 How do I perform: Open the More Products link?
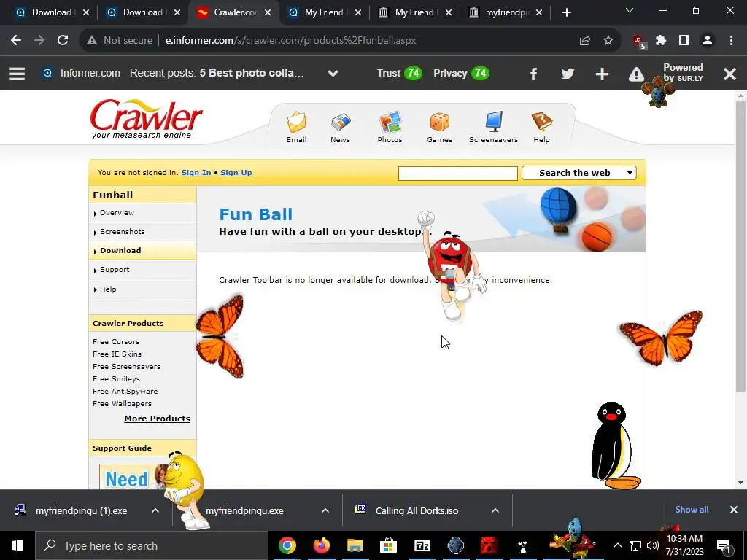point(158,419)
